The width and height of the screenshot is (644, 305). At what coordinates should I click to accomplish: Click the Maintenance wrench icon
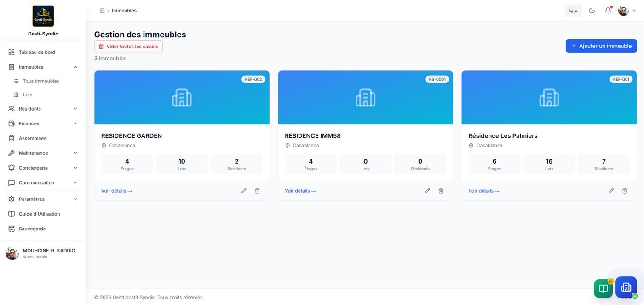pos(11,153)
